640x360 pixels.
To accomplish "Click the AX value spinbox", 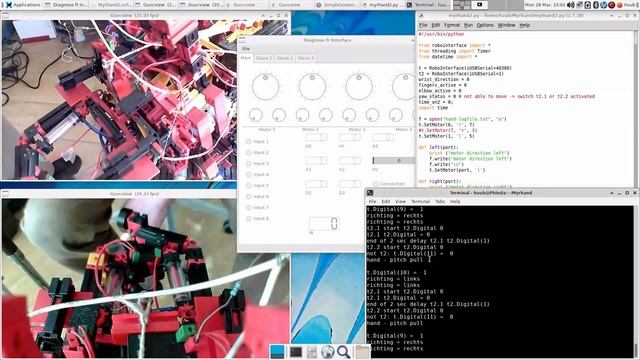I will pyautogui.click(x=316, y=138).
